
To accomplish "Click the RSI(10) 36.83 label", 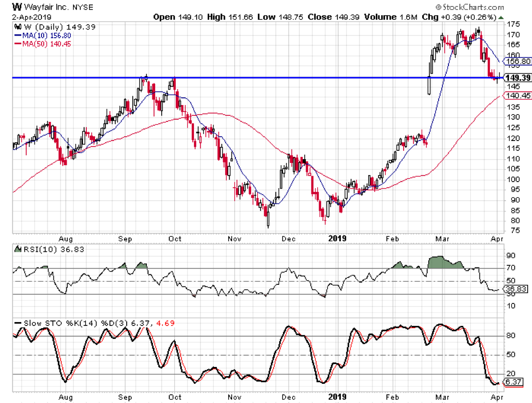I will pyautogui.click(x=54, y=249).
